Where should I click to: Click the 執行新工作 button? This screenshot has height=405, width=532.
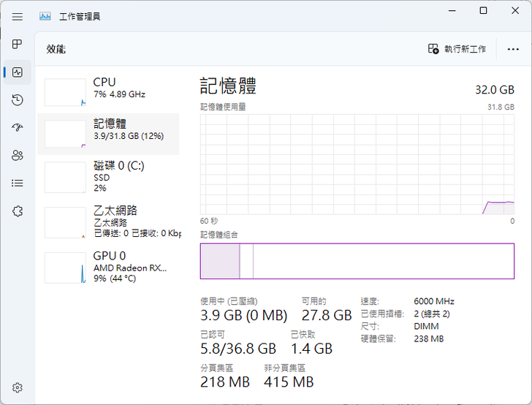(457, 49)
